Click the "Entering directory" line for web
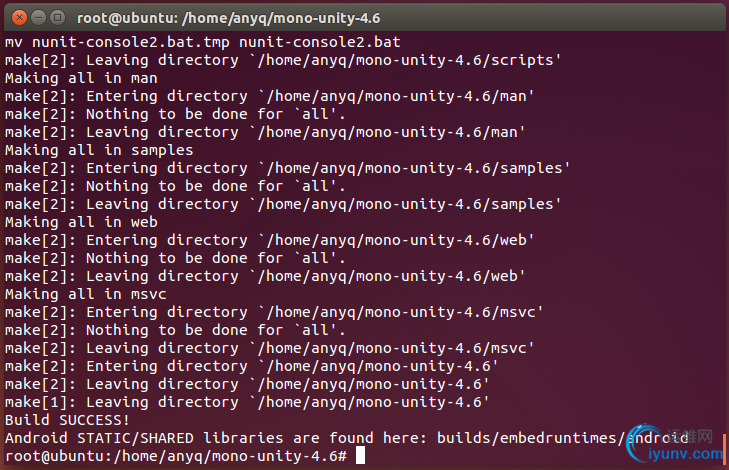The image size is (729, 470). [270, 240]
